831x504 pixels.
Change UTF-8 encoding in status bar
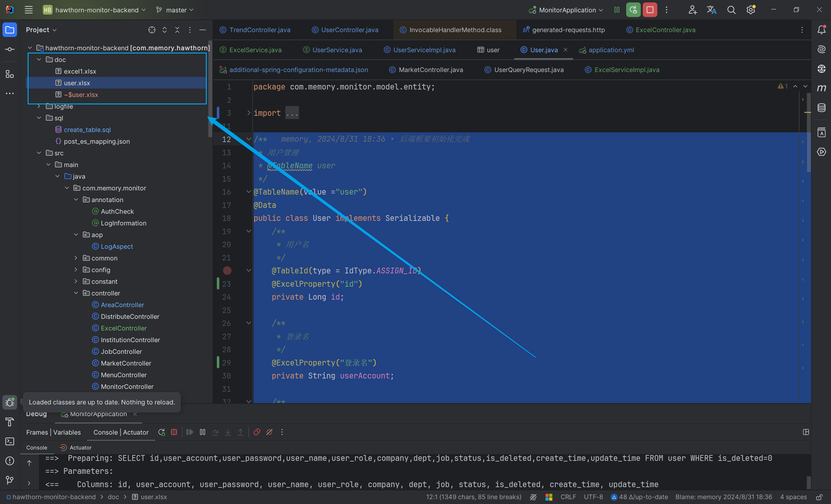(593, 497)
